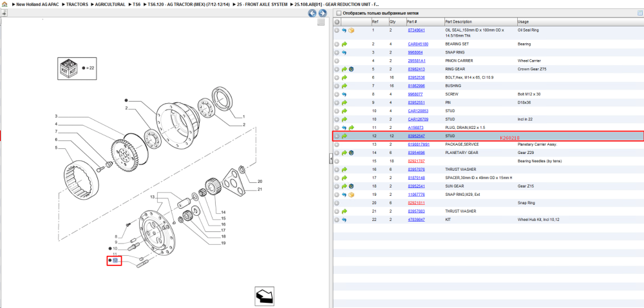The image size is (644, 308).
Task: Open part number 87349641 link
Action: pos(416,30)
